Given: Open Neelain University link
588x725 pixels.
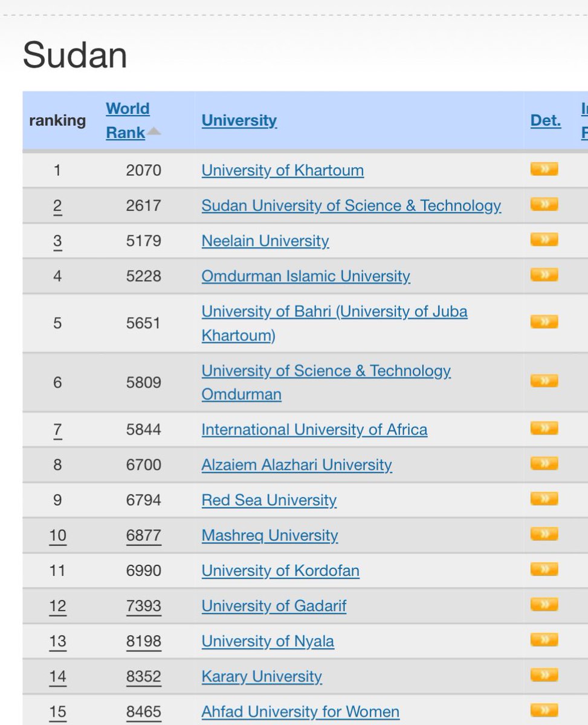Looking at the screenshot, I should (x=265, y=241).
